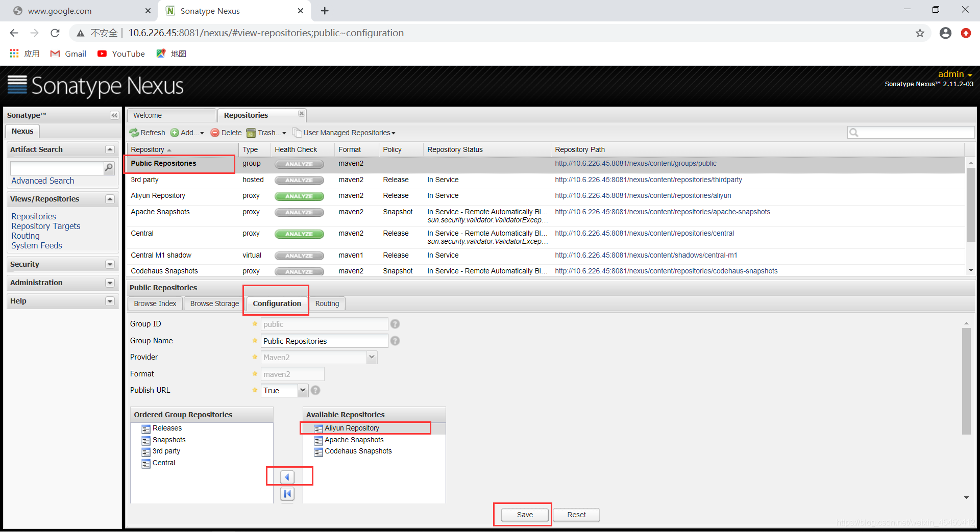Open Routing link in sidebar
The image size is (980, 532).
26,236
